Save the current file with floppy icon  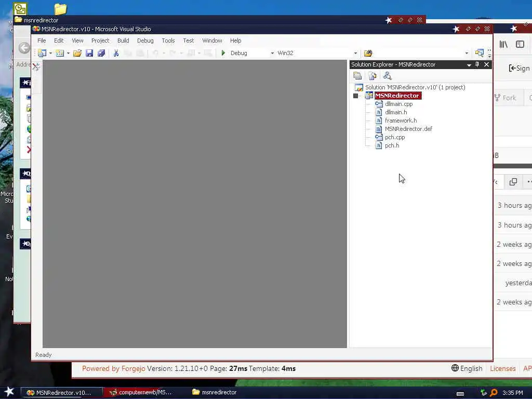coord(89,53)
